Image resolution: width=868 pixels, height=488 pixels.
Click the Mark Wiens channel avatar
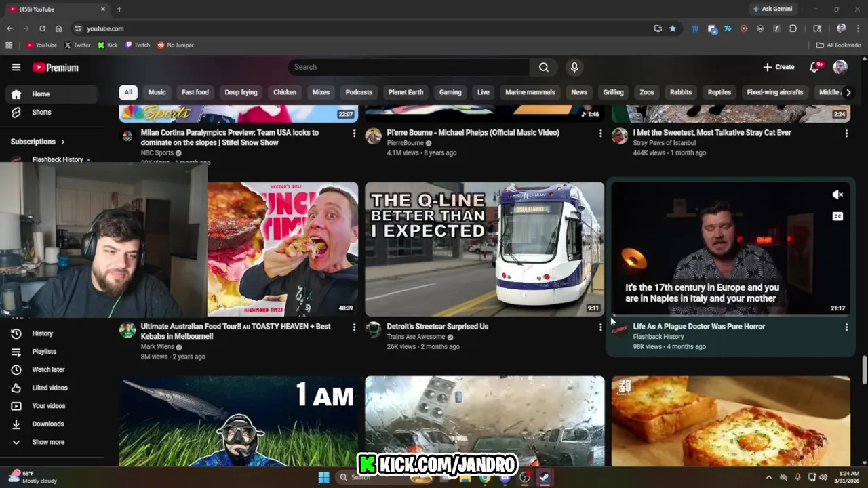point(127,330)
